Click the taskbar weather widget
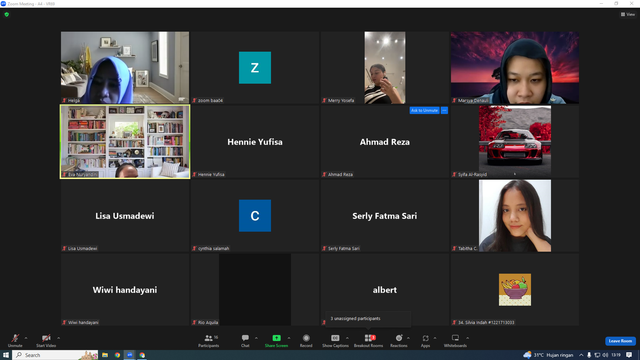 549,355
